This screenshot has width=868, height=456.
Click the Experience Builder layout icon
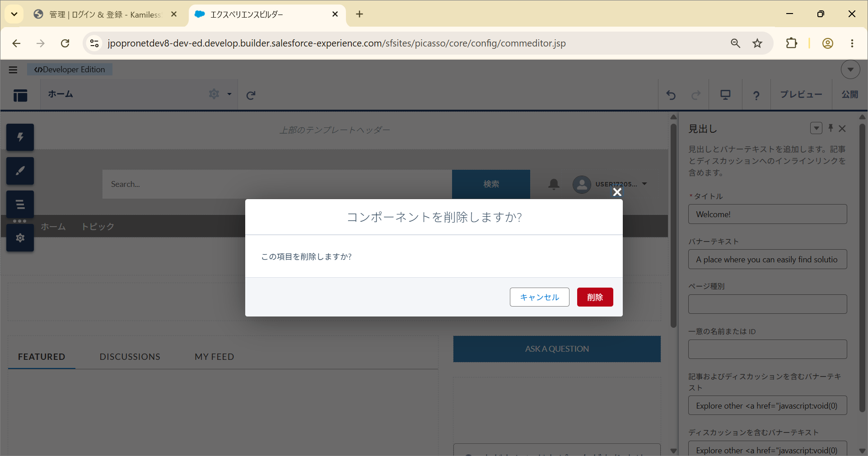pyautogui.click(x=20, y=95)
